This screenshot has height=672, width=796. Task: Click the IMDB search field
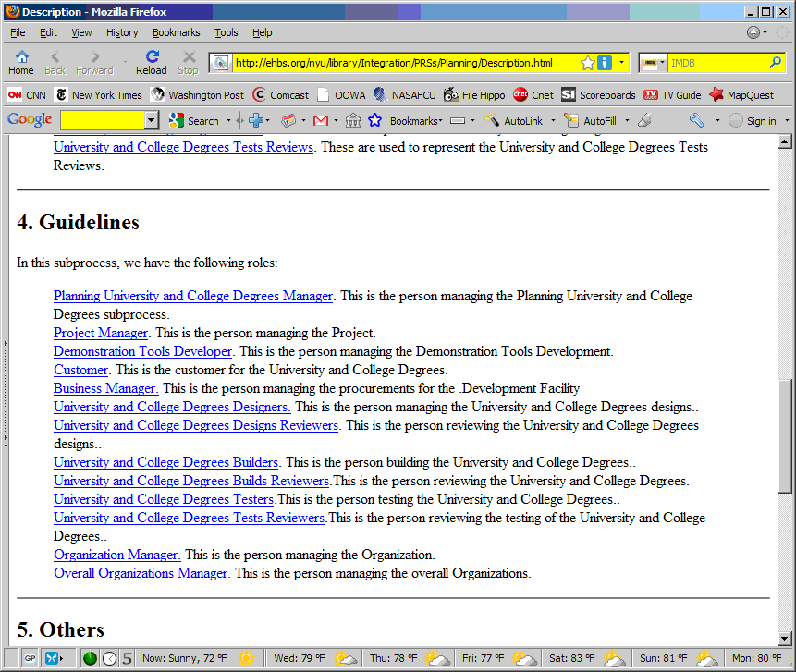click(717, 63)
